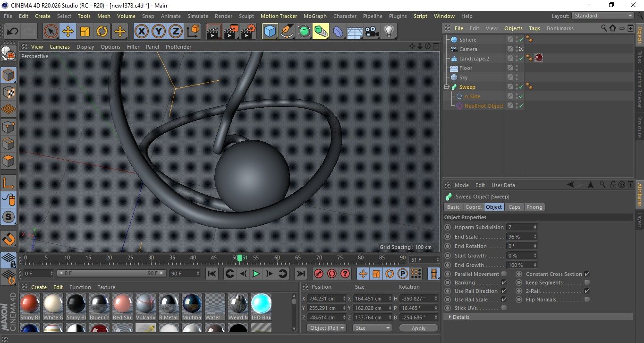Click the Undo arrow icon
The image size is (644, 343).
pos(13,32)
